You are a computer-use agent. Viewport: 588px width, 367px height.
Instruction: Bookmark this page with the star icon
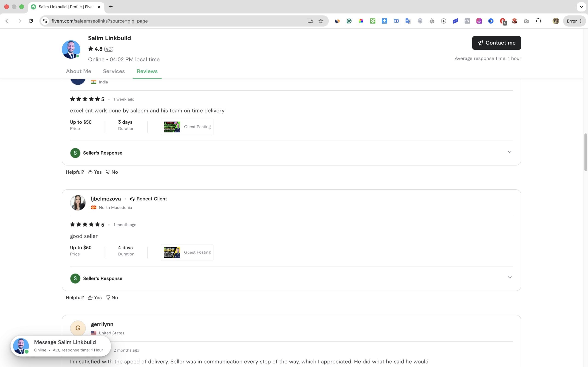click(x=321, y=21)
